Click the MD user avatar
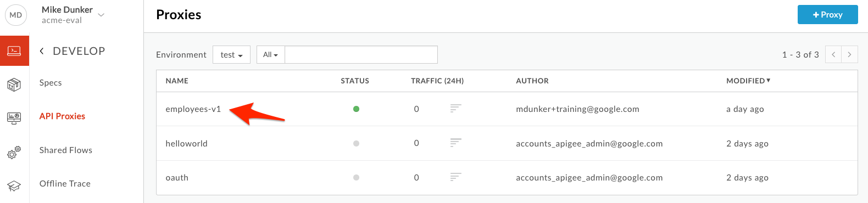This screenshot has width=868, height=203. click(x=16, y=15)
